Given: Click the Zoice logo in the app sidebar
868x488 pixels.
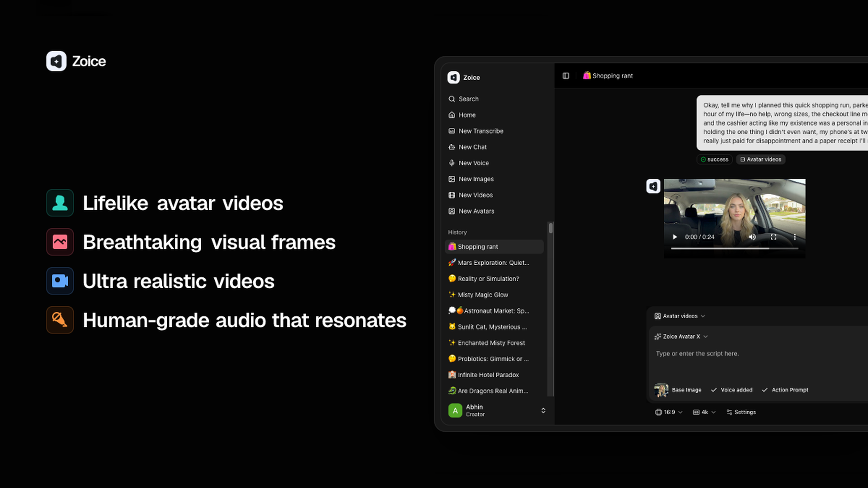Looking at the screenshot, I should click(453, 77).
